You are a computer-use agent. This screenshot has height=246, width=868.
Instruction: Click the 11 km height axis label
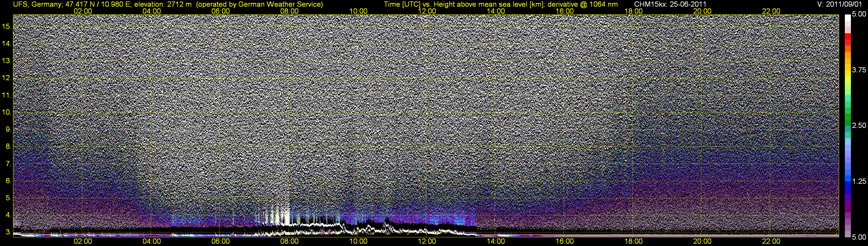[x=6, y=95]
